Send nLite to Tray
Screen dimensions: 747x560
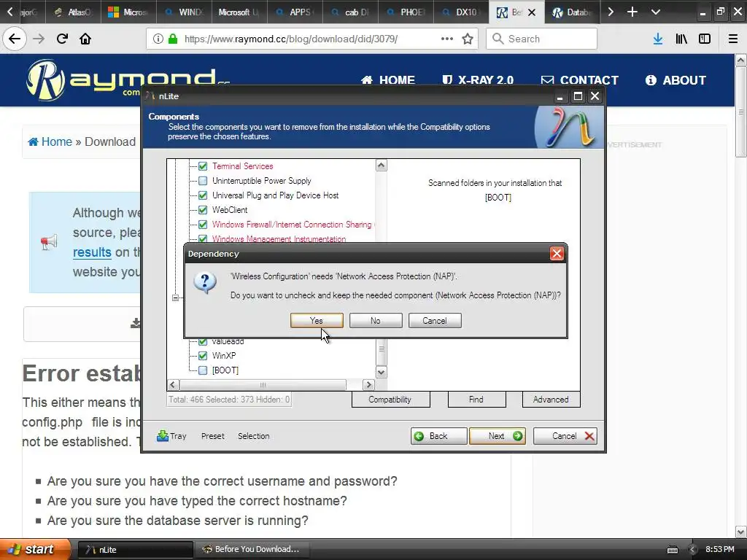(x=171, y=436)
